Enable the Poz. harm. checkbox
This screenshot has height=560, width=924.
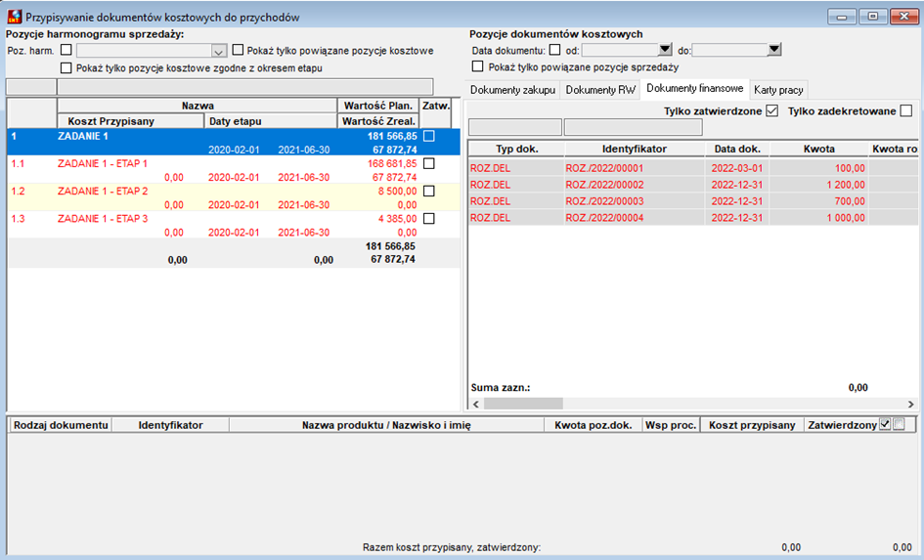click(x=66, y=50)
